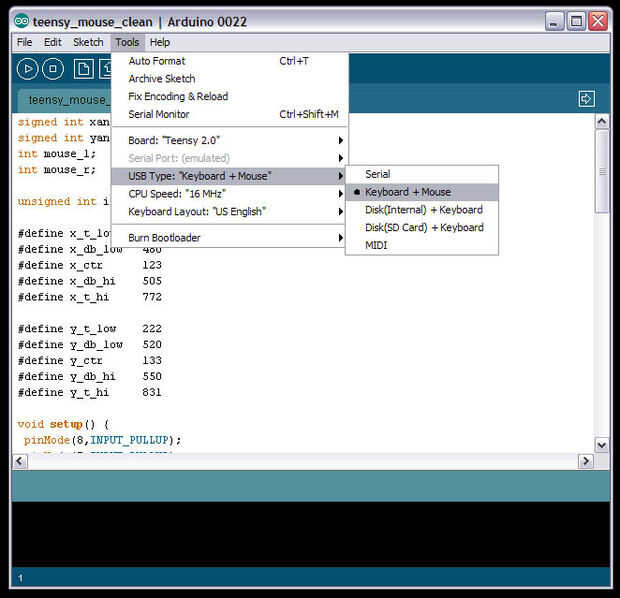620x598 pixels.
Task: Select Keyboard + Mouse USB type
Action: tap(422, 192)
